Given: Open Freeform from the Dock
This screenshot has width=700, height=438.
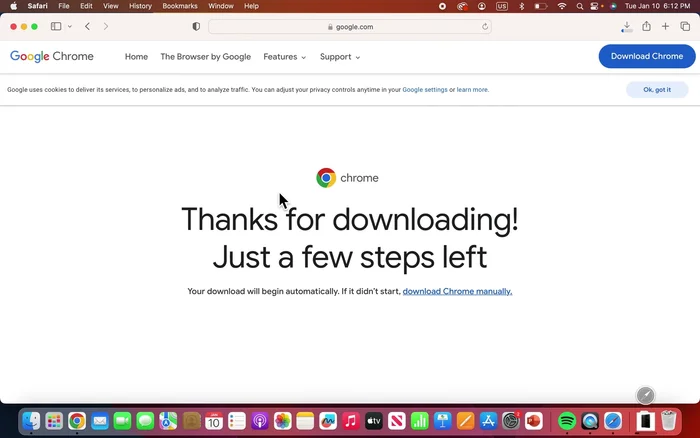Looking at the screenshot, I should [x=328, y=421].
